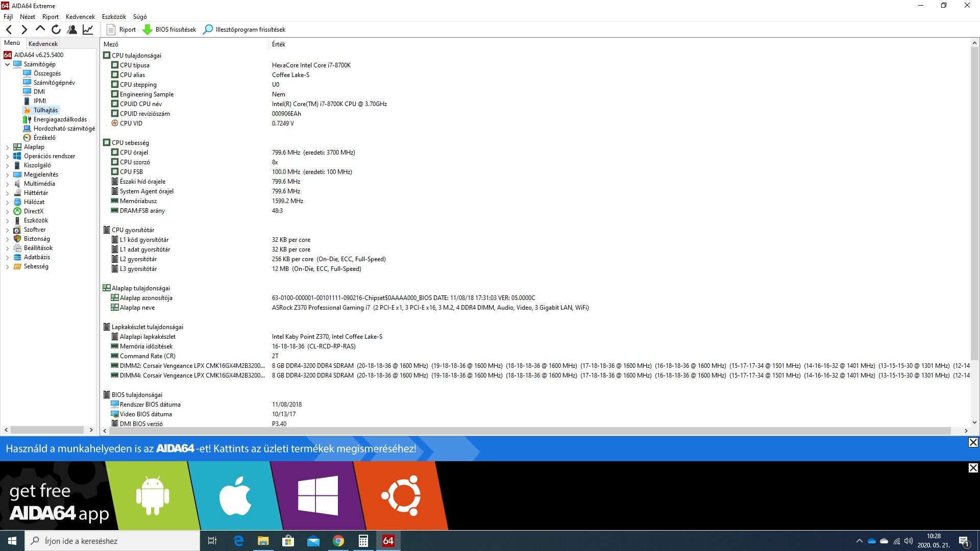Image resolution: width=980 pixels, height=551 pixels.
Task: Expand the Kiszolgáló tree node
Action: 7,165
